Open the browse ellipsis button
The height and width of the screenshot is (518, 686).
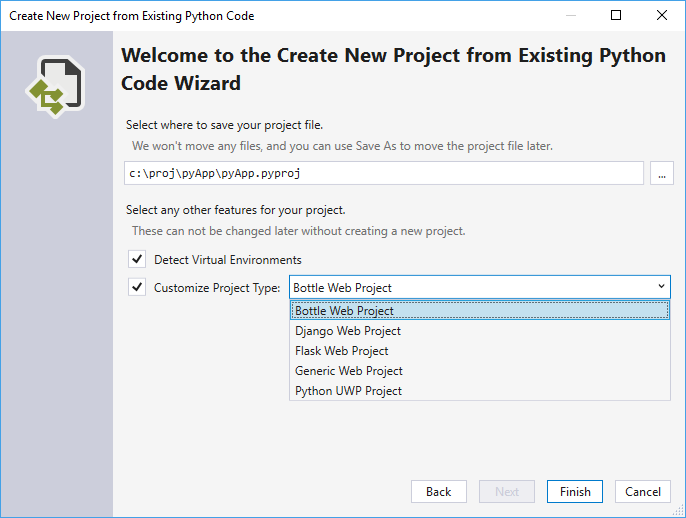pyautogui.click(x=662, y=173)
